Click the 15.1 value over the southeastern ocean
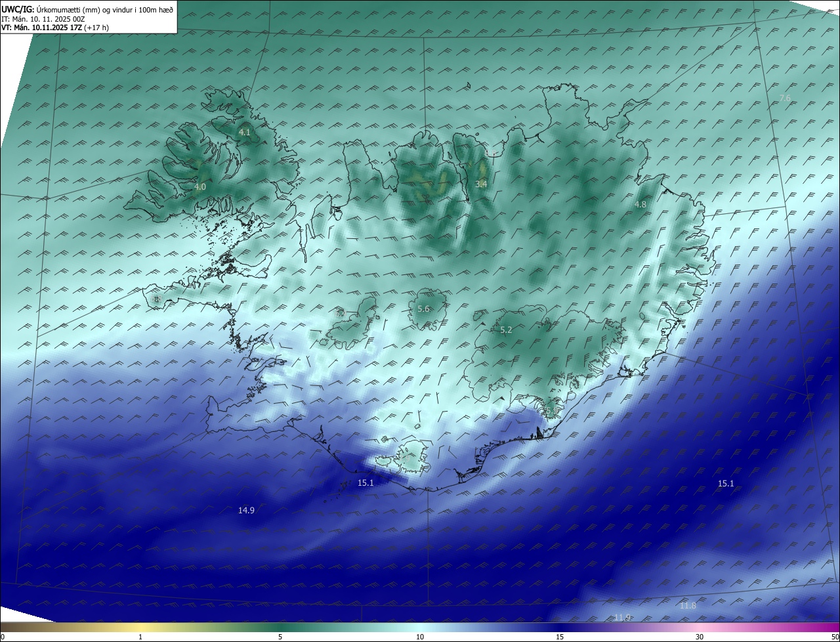 [x=726, y=483]
